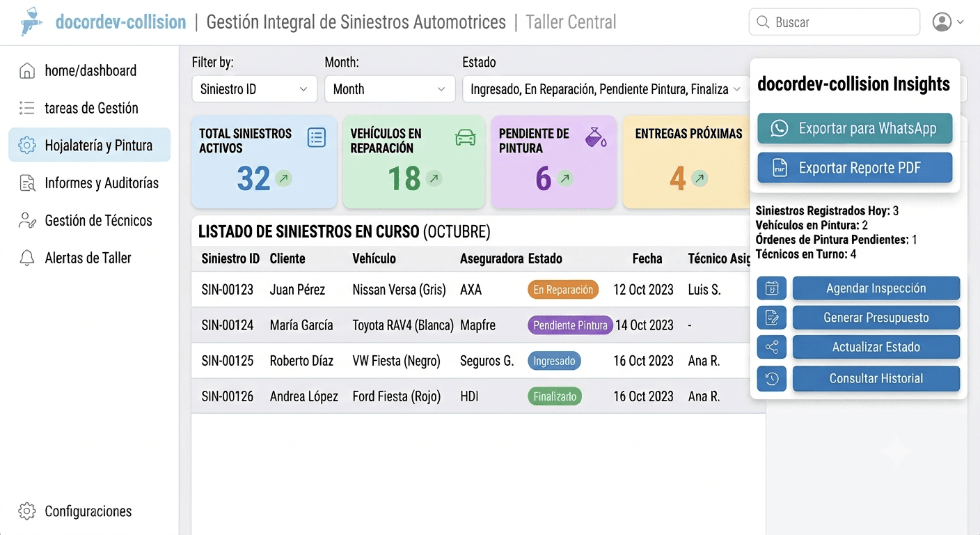980x535 pixels.
Task: Click the history clock icon beside Consultar Historial
Action: (x=771, y=379)
